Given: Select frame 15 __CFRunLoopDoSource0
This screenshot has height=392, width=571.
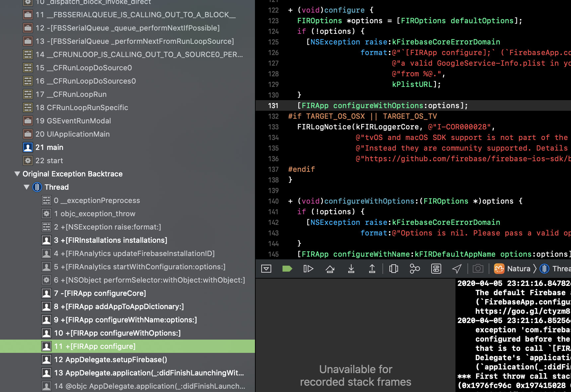Looking at the screenshot, I should 127,68.
